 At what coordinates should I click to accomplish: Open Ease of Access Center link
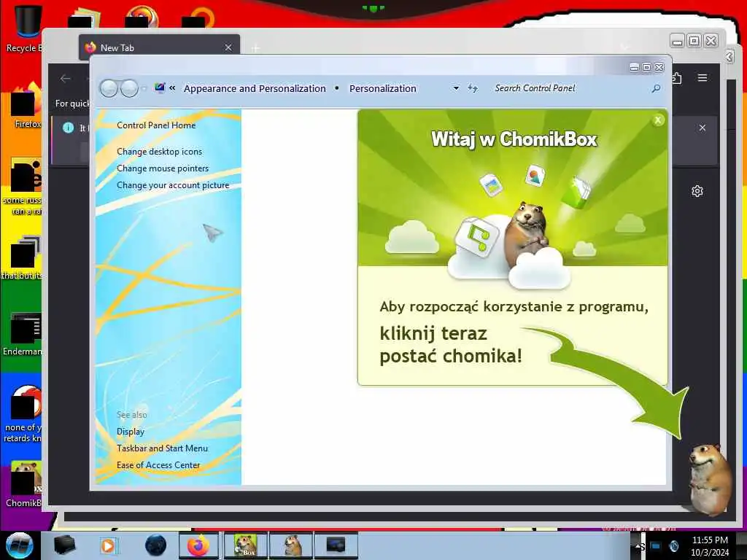(x=158, y=464)
